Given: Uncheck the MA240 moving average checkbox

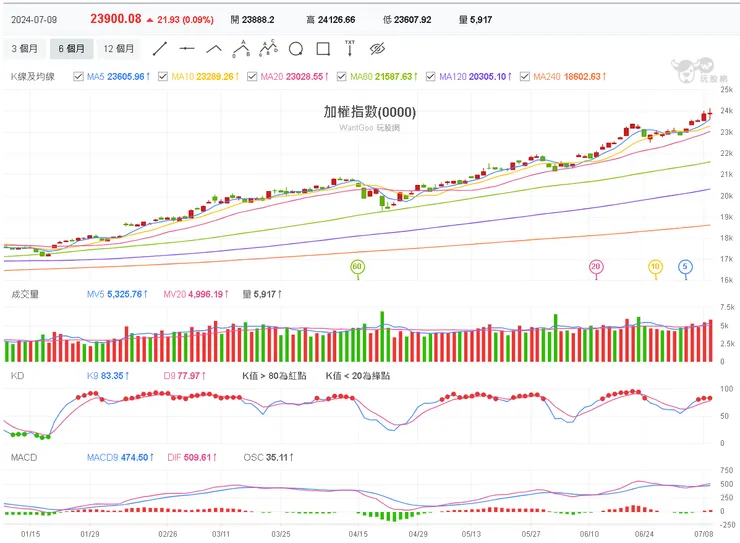Looking at the screenshot, I should click(524, 76).
